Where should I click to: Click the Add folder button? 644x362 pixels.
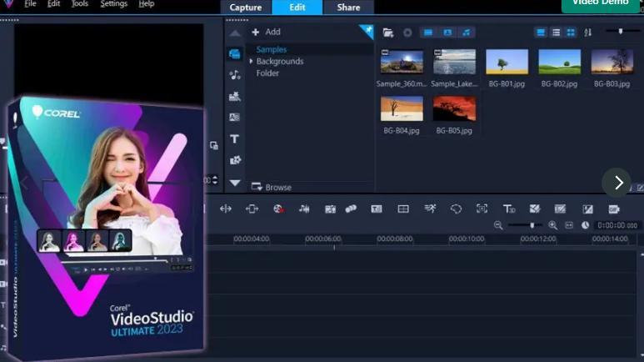(x=266, y=32)
